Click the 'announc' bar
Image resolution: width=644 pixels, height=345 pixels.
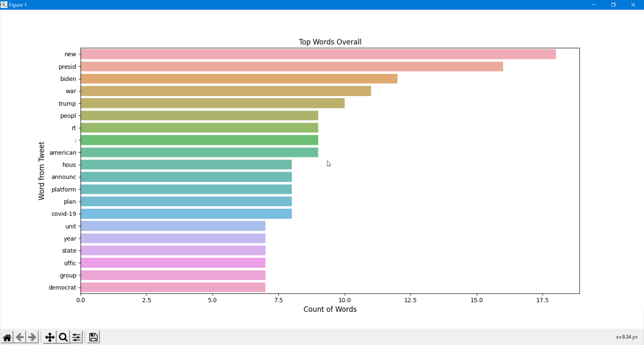pos(186,177)
